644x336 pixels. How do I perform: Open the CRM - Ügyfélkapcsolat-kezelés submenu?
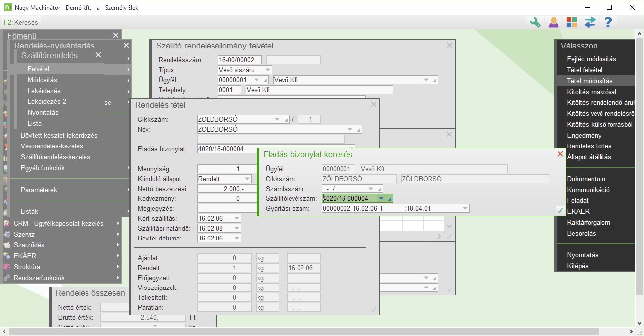[58, 223]
